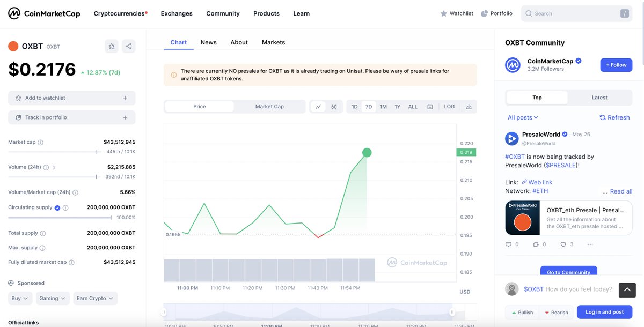
Task: Open the Earn Crypto dropdown
Action: [x=95, y=299]
